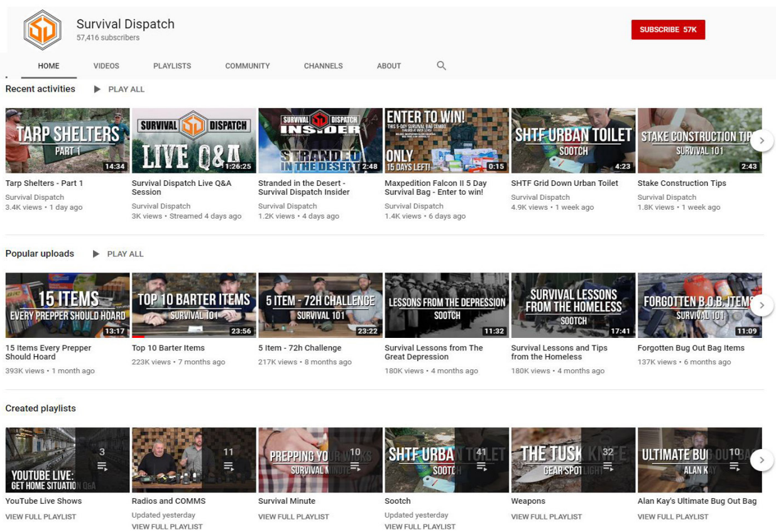Open the Playlists tab
Image resolution: width=776 pixels, height=532 pixels.
click(x=172, y=66)
